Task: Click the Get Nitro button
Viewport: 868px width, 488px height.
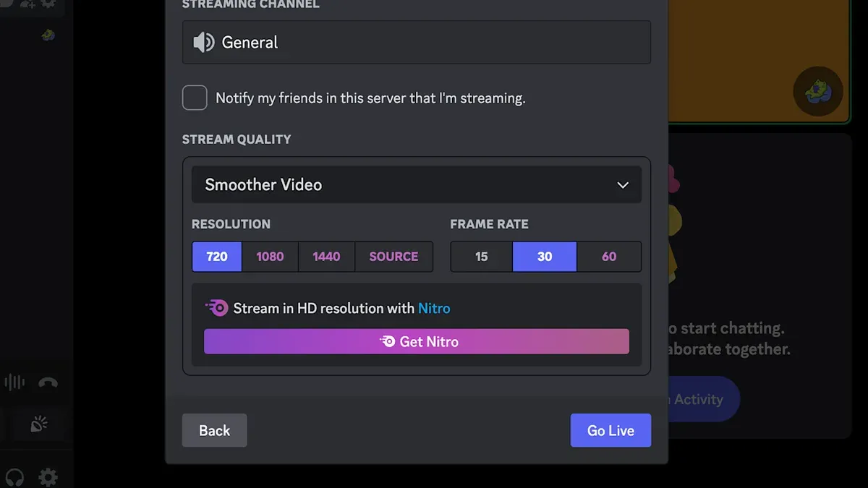Action: pyautogui.click(x=417, y=341)
